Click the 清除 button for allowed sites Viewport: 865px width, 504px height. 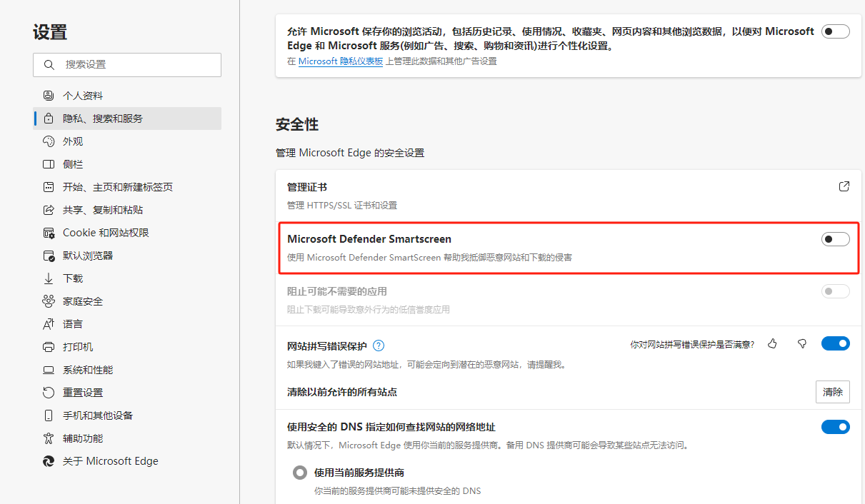(833, 392)
